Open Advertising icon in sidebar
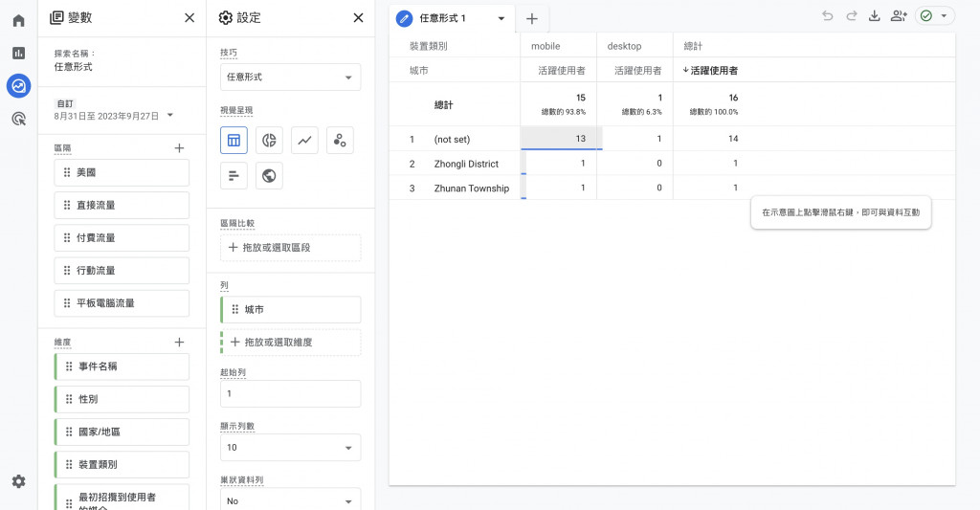 [x=19, y=118]
